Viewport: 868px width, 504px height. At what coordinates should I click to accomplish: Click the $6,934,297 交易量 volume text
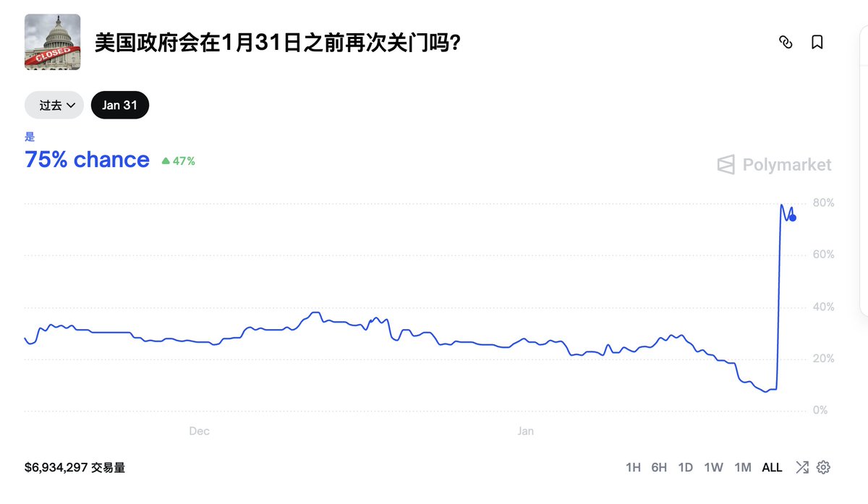pos(75,468)
